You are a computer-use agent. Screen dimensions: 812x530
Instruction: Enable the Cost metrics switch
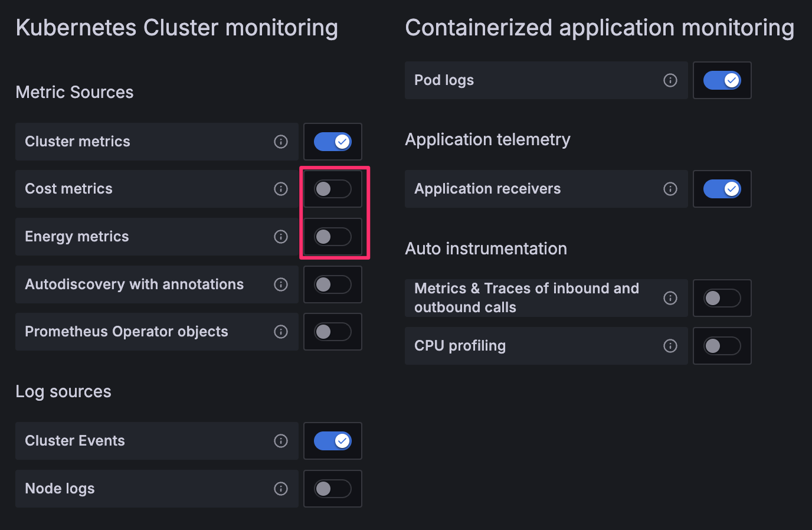click(x=333, y=189)
